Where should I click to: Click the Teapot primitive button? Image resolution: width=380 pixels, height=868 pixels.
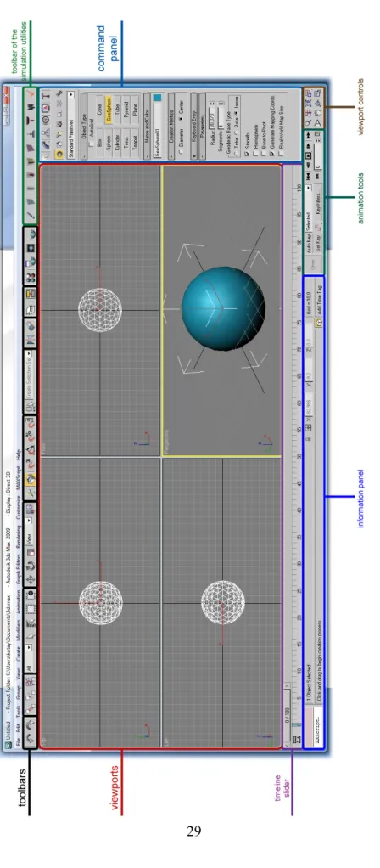[134, 143]
